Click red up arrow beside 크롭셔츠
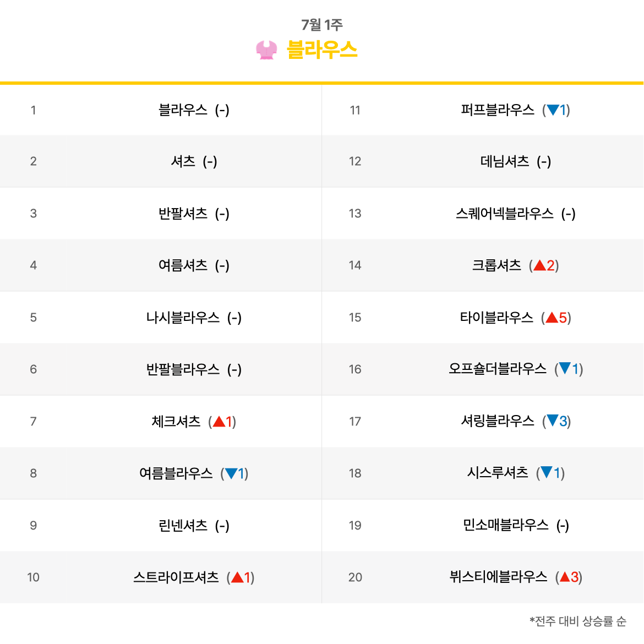 tap(539, 265)
